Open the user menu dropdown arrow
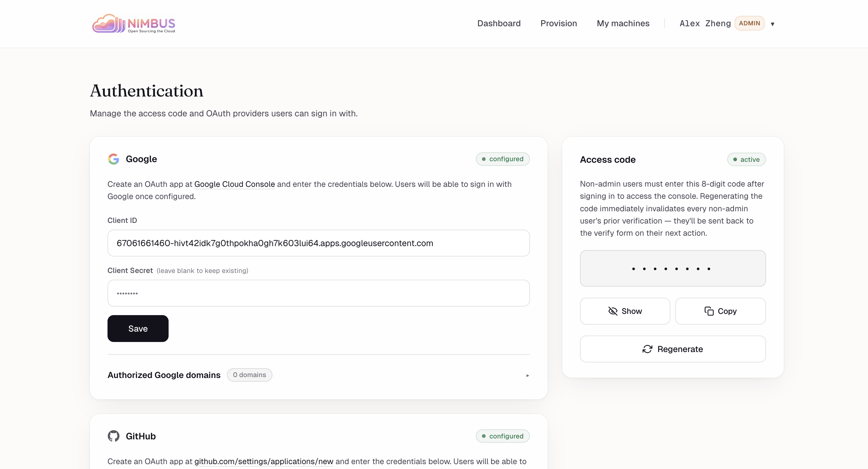 [x=773, y=24]
